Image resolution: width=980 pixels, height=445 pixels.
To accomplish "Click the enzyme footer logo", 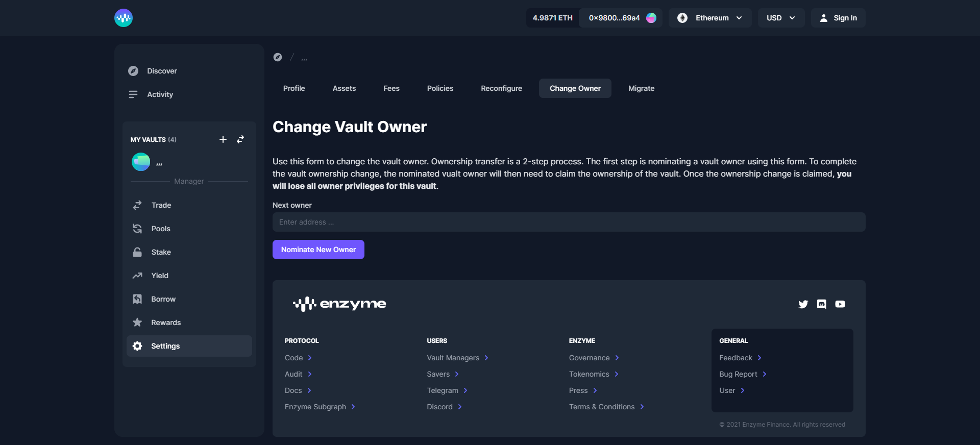I will [x=339, y=304].
